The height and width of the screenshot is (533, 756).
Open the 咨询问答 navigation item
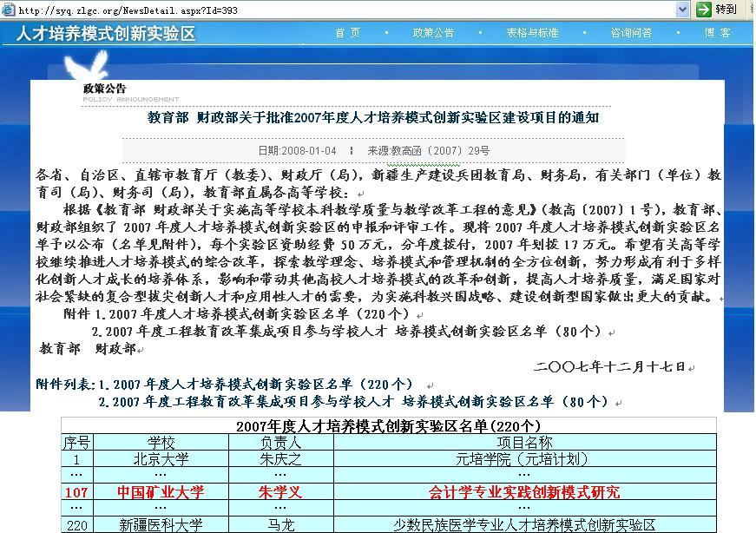click(x=631, y=33)
